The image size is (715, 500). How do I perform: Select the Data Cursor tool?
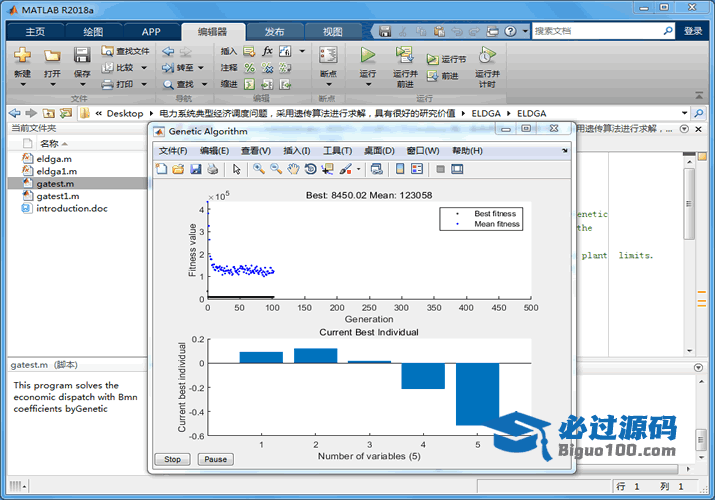(x=327, y=169)
